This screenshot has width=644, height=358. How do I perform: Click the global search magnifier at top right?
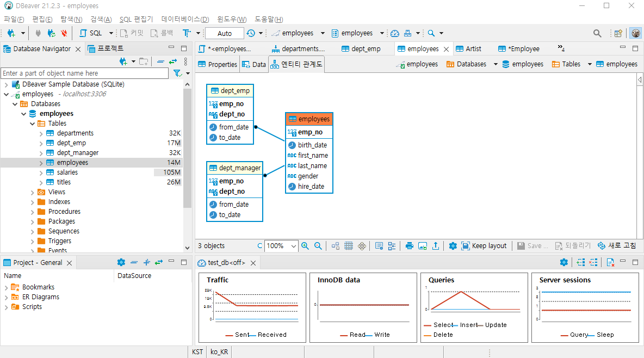597,33
